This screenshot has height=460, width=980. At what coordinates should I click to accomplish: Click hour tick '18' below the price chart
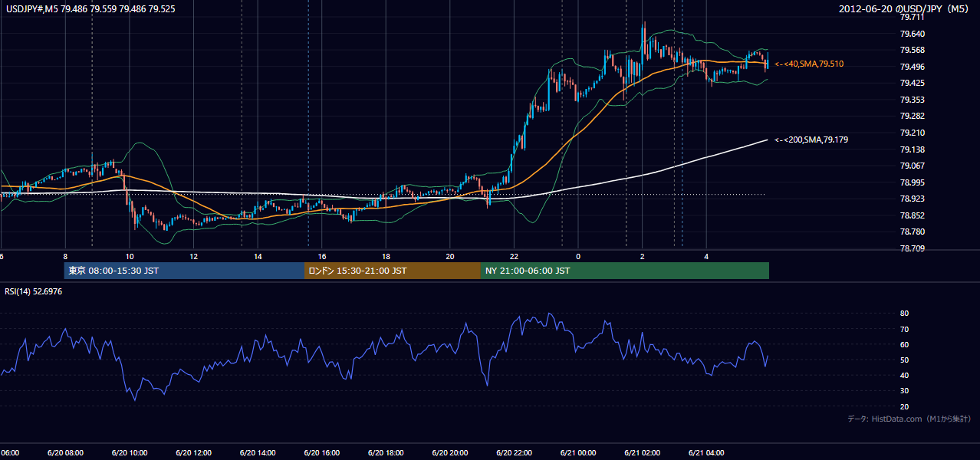386,256
